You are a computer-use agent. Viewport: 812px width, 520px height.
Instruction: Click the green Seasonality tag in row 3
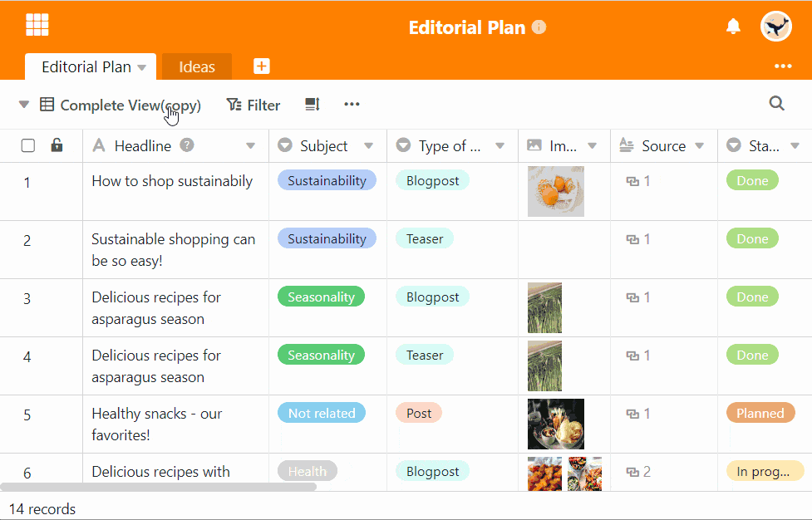pyautogui.click(x=321, y=297)
